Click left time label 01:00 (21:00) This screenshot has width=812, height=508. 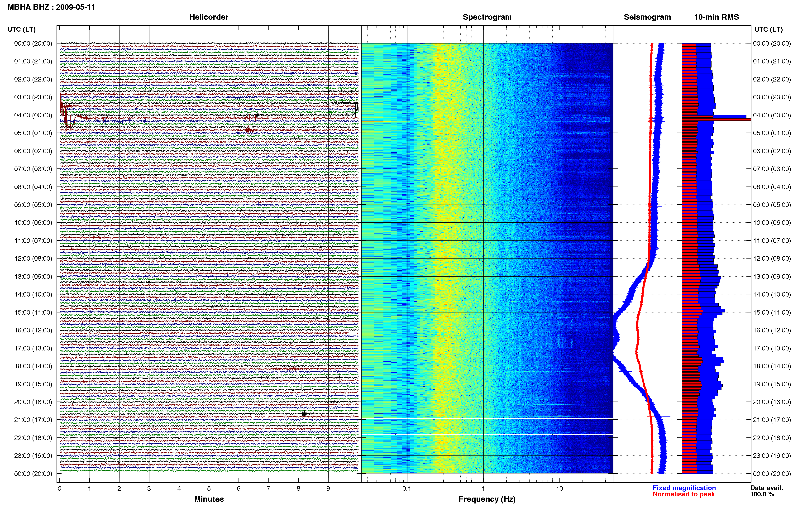tap(33, 62)
